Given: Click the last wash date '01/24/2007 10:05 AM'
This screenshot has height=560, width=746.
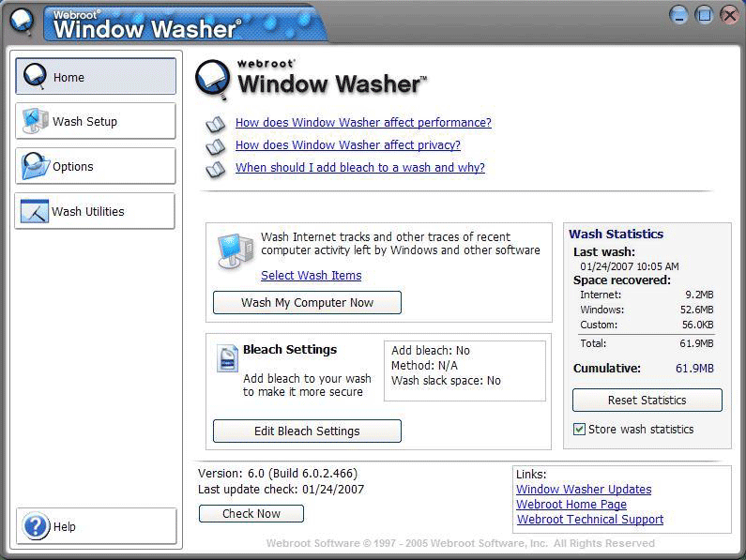Looking at the screenshot, I should point(630,266).
